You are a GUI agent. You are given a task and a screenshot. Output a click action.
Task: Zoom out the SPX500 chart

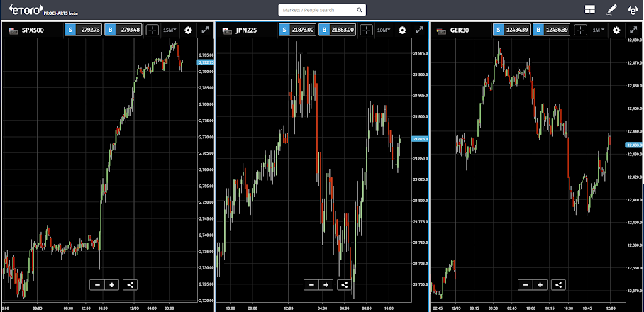point(97,285)
